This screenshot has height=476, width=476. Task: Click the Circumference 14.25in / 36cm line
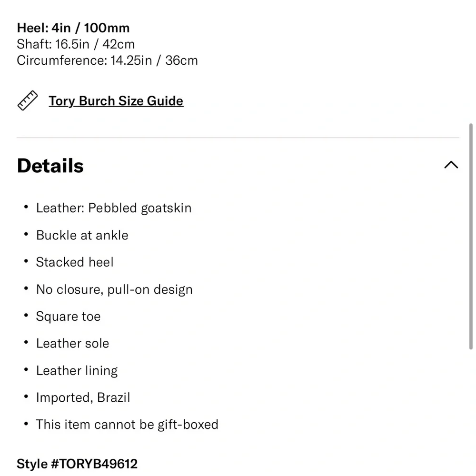(x=107, y=60)
